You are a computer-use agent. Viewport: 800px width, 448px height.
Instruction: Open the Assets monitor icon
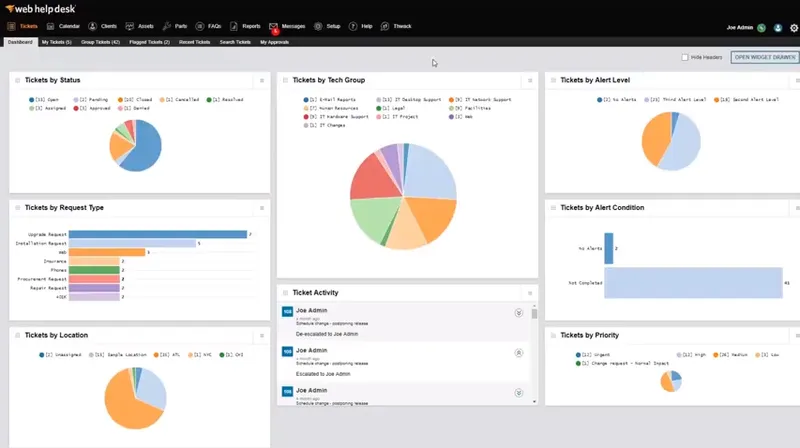pos(130,26)
